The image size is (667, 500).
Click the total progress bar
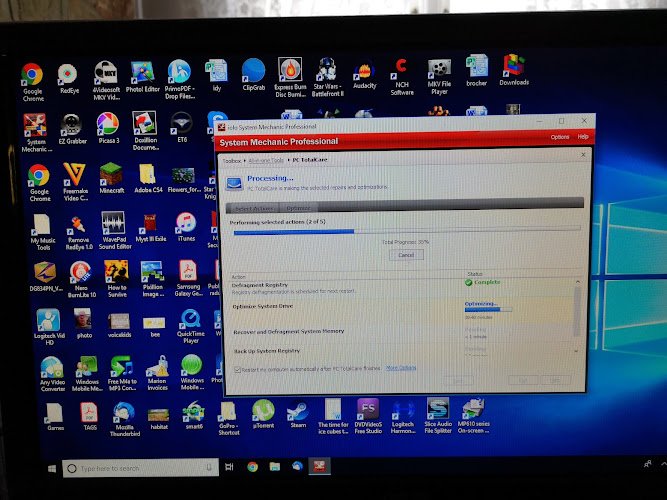pyautogui.click(x=407, y=231)
